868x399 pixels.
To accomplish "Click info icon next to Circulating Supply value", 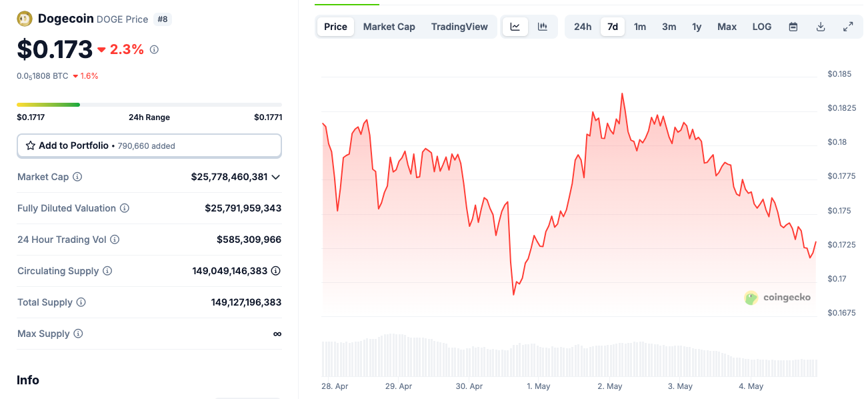I will tap(275, 271).
